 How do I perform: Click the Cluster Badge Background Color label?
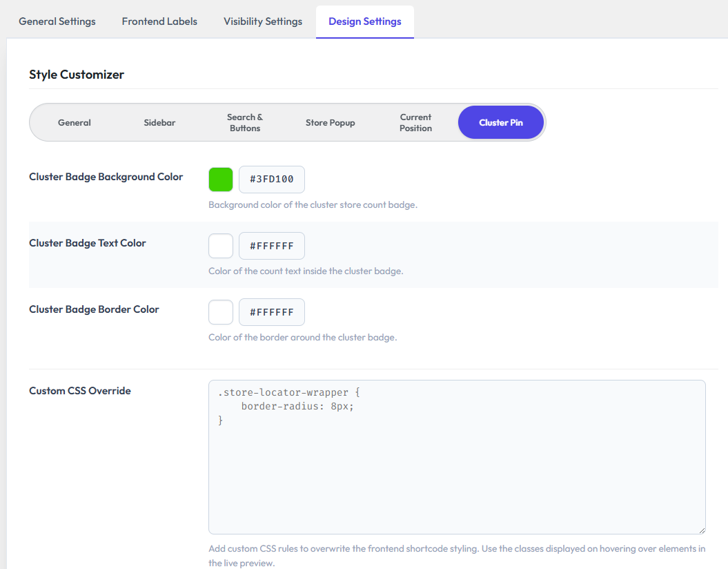[106, 177]
